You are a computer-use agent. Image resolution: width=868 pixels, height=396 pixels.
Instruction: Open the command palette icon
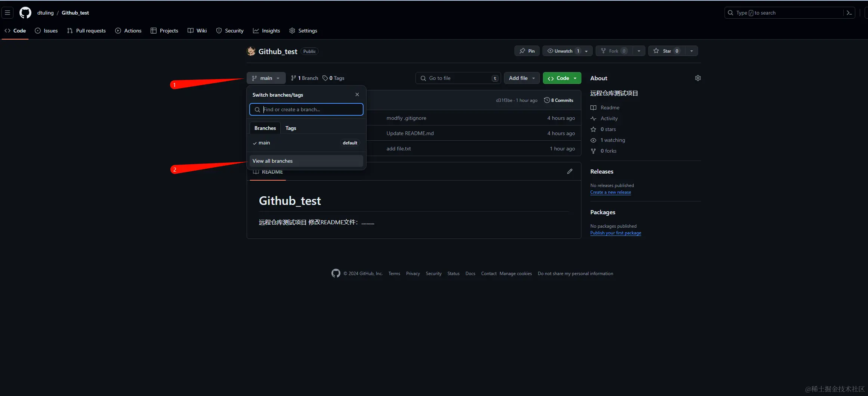click(x=849, y=13)
